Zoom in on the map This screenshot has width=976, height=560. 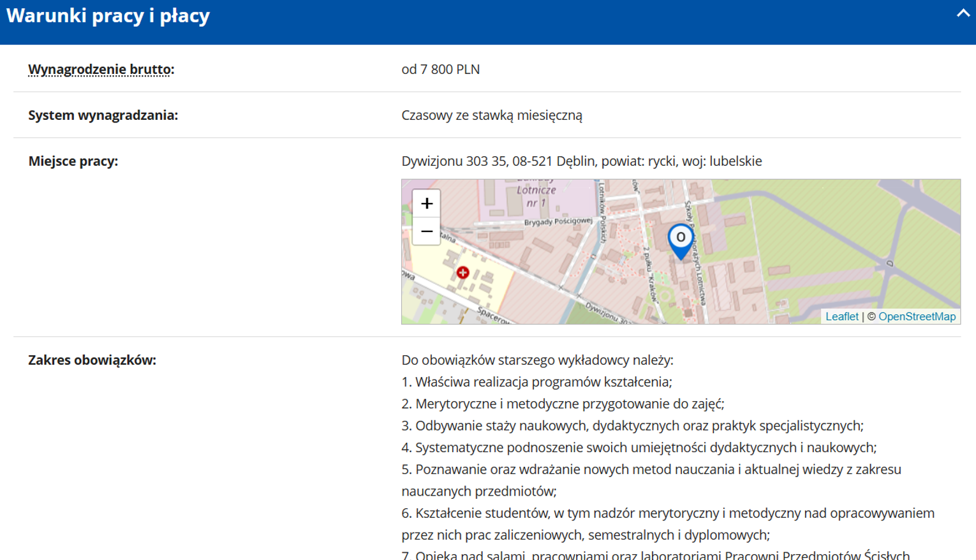(426, 203)
